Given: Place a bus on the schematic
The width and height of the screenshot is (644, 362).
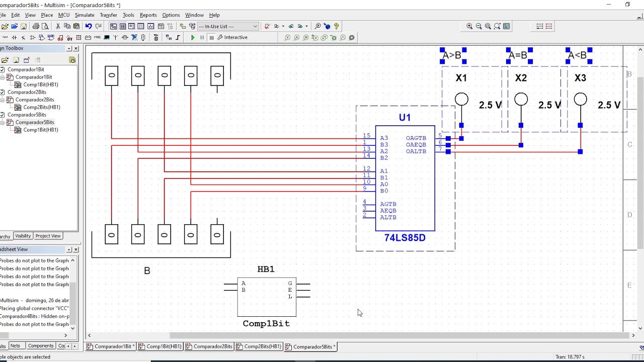Looking at the screenshot, I should [x=178, y=37].
